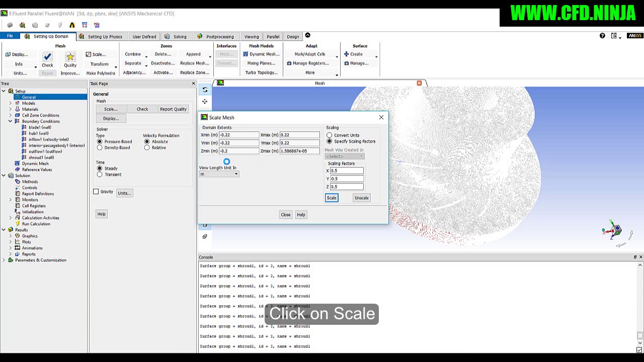This screenshot has width=644, height=362.
Task: Click Close button in Scale Mesh dialog
Action: pyautogui.click(x=285, y=215)
